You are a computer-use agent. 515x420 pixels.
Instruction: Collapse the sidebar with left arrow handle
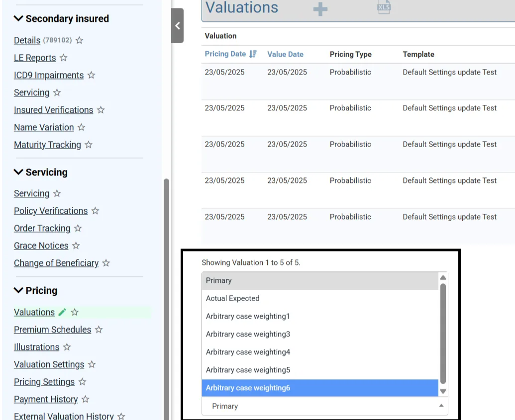[177, 26]
